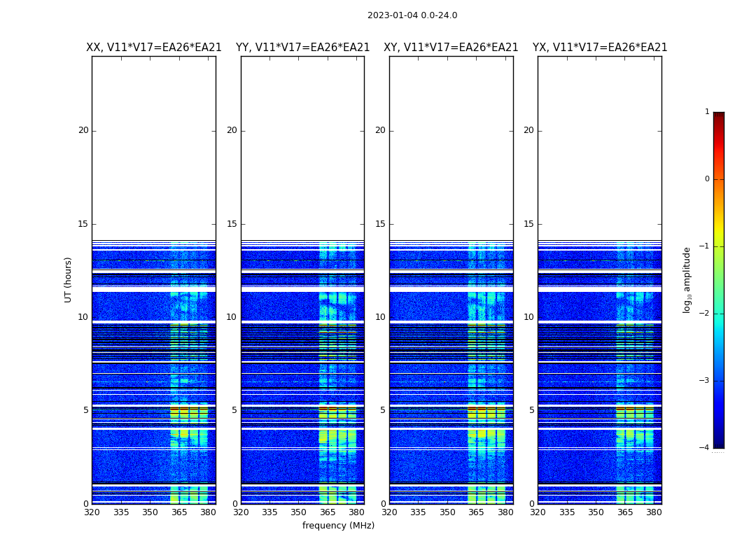Click the 350 frequency tick in YY panel
The image size is (735, 560).
coord(299,512)
